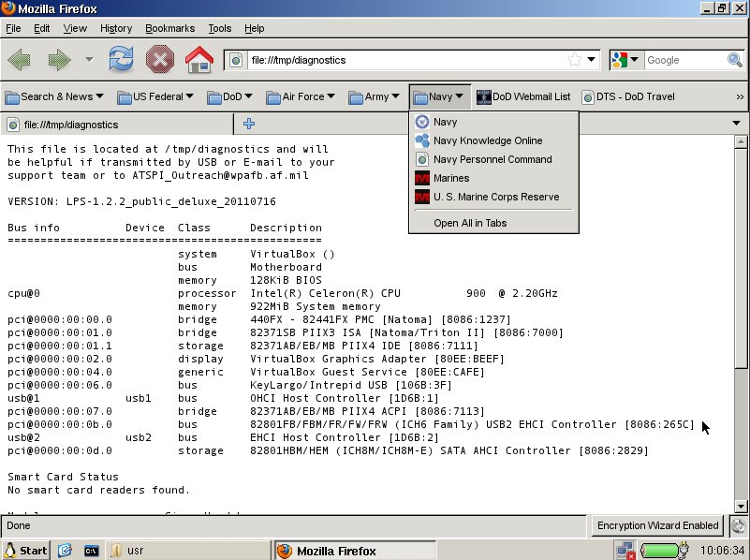The width and height of the screenshot is (750, 560).
Task: Switch to the file:///tmp/diagnostics tab
Action: 112,123
